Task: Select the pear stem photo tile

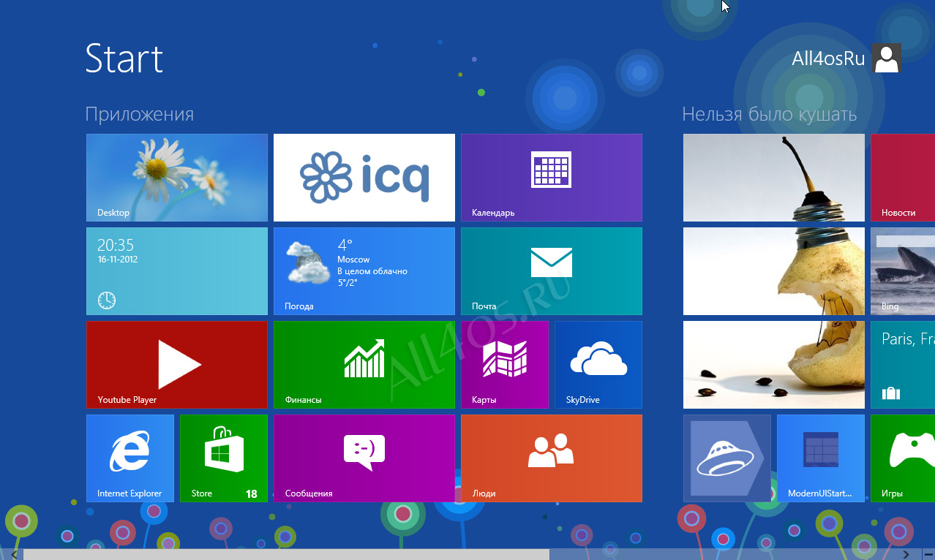Action: coord(774,178)
